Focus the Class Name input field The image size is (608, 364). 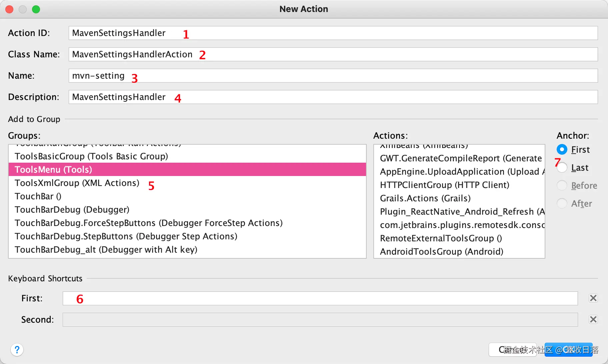[x=333, y=54]
